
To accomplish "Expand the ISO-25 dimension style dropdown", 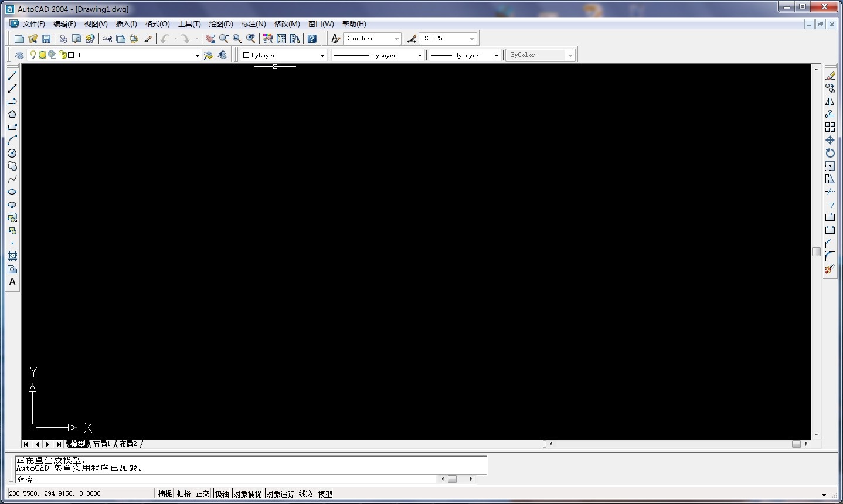I will pos(473,38).
